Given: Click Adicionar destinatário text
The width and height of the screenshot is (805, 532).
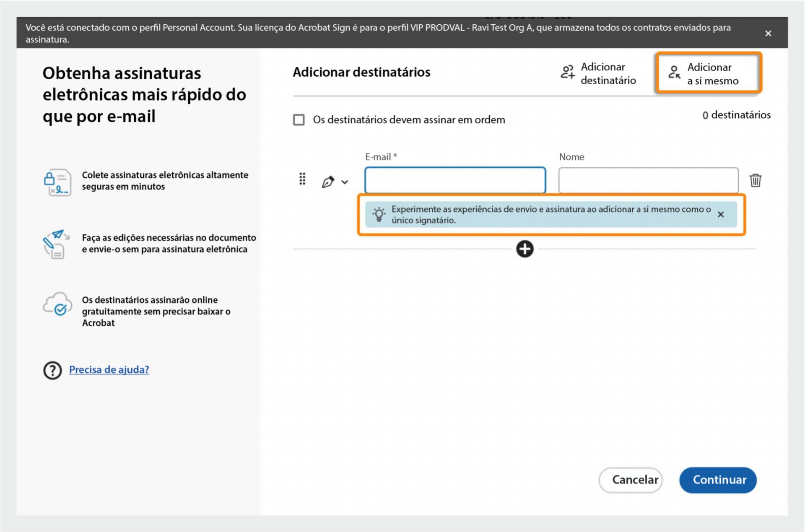Looking at the screenshot, I should tap(608, 73).
